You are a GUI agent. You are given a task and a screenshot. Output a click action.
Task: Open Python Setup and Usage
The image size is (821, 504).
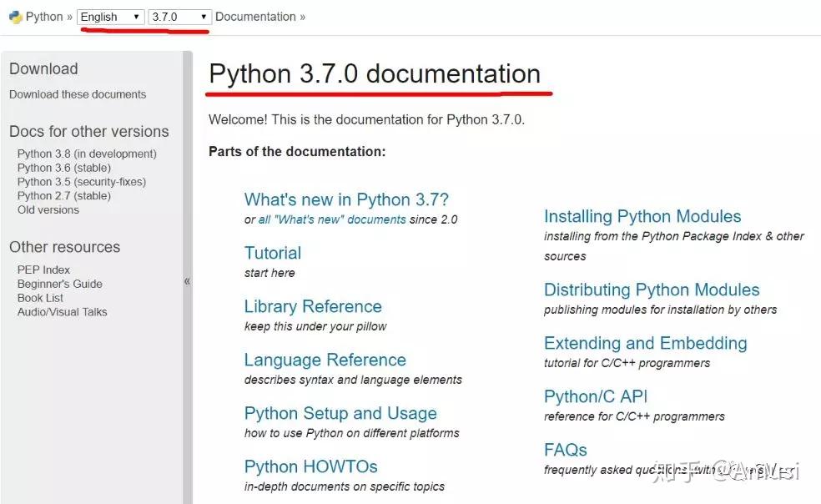(340, 413)
